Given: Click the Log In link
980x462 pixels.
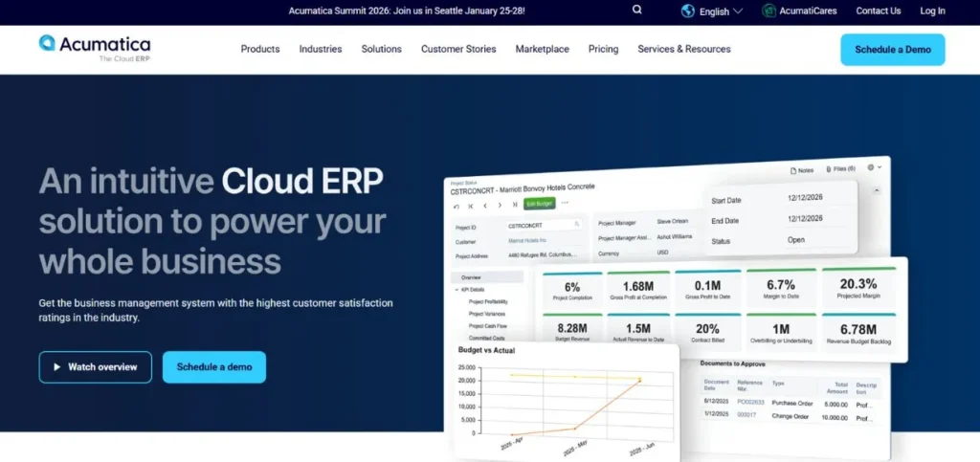Looking at the screenshot, I should (932, 11).
